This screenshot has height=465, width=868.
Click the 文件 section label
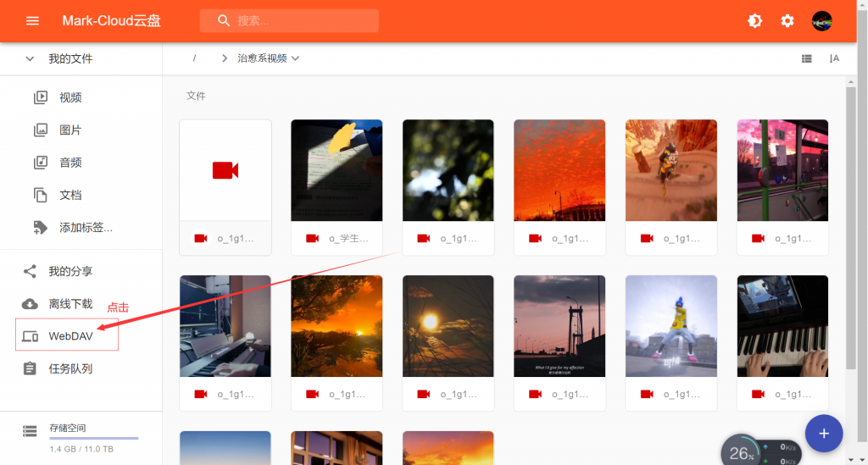coord(196,96)
